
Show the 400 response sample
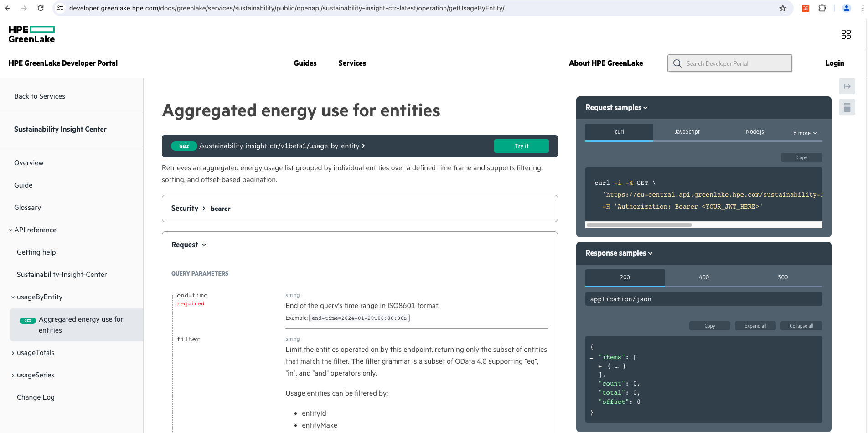(704, 277)
